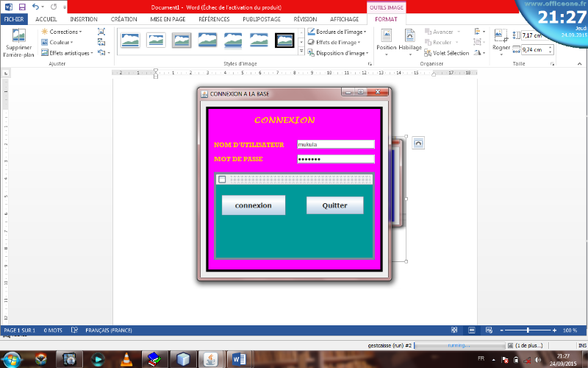Click Volet Sélection button
The height and width of the screenshot is (368, 588).
pyautogui.click(x=447, y=53)
